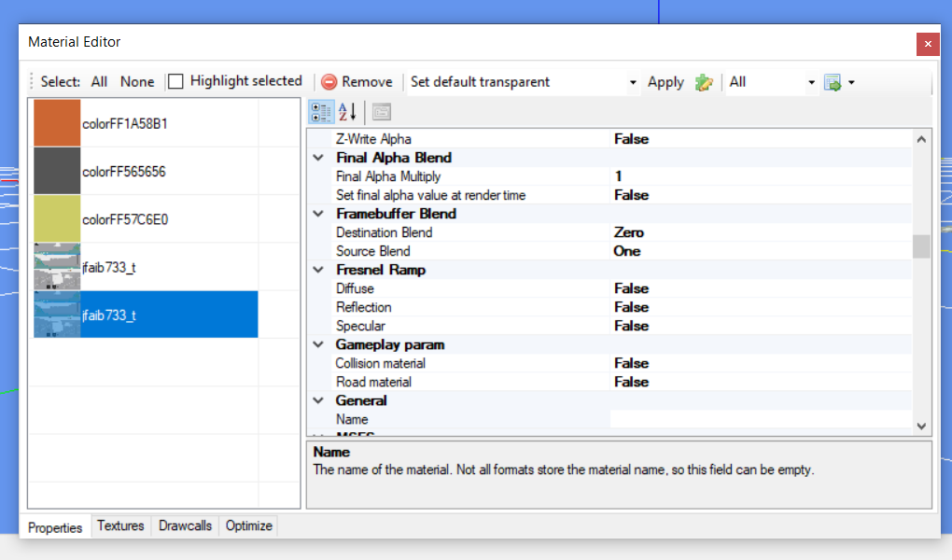Screen dimensions: 952x560
Task: Click the red Remove icon
Action: coord(329,82)
